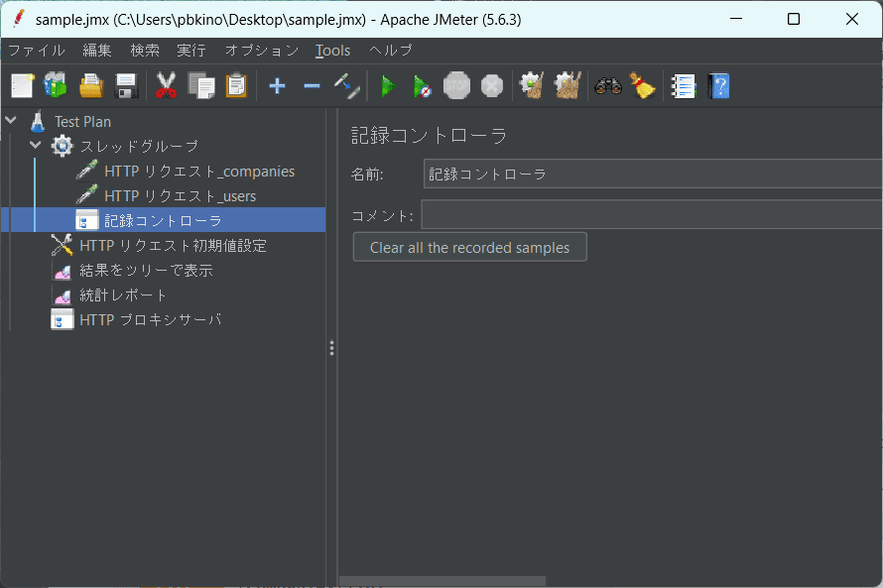Screen dimensions: 883x588
Task: Close the JMeter window
Action: [852, 19]
